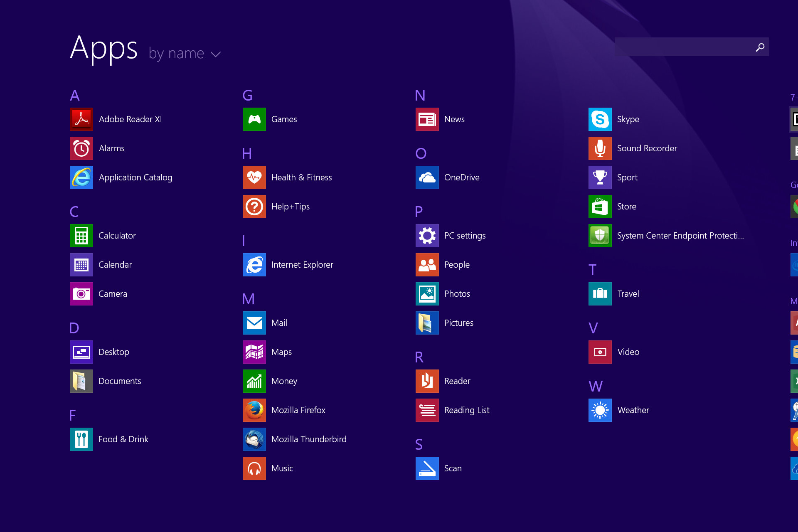Click the 'Mozilla Thunderbird' label
The width and height of the screenshot is (798, 532).
point(309,439)
